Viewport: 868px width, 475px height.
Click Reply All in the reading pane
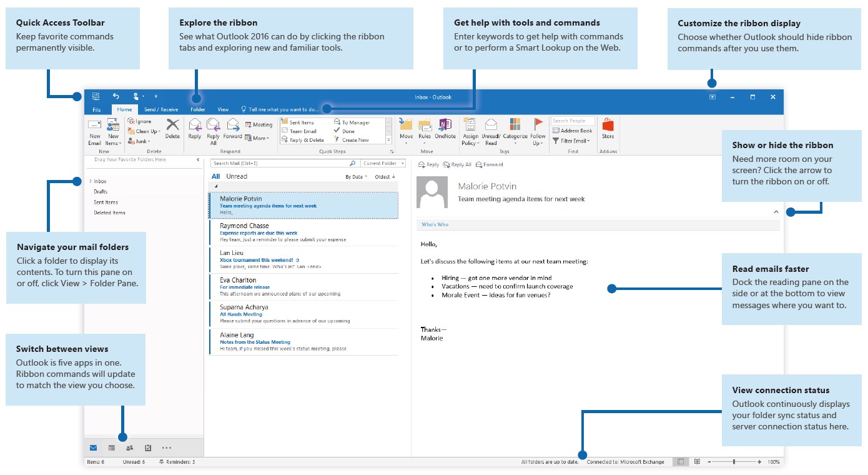pyautogui.click(x=457, y=165)
